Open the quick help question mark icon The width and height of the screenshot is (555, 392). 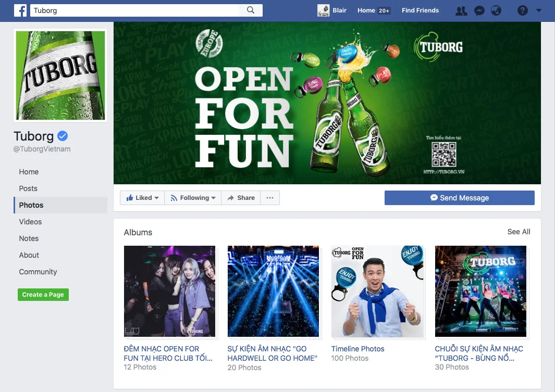click(x=523, y=10)
